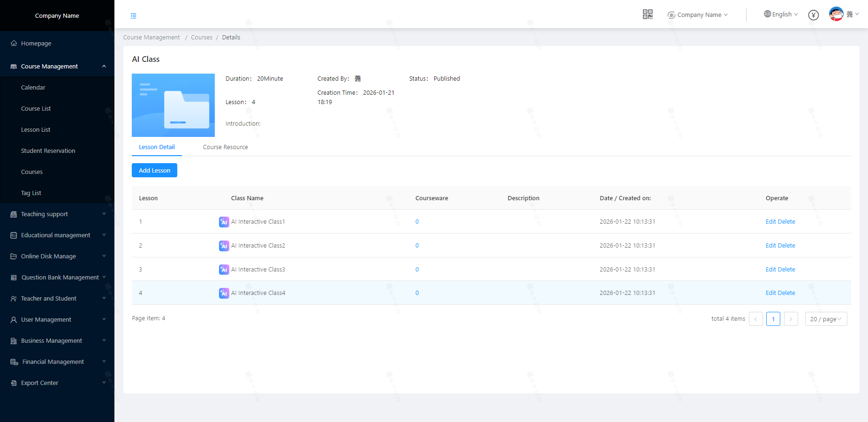This screenshot has width=868, height=422.
Task: Open the Company Name dropdown in header
Action: click(698, 15)
